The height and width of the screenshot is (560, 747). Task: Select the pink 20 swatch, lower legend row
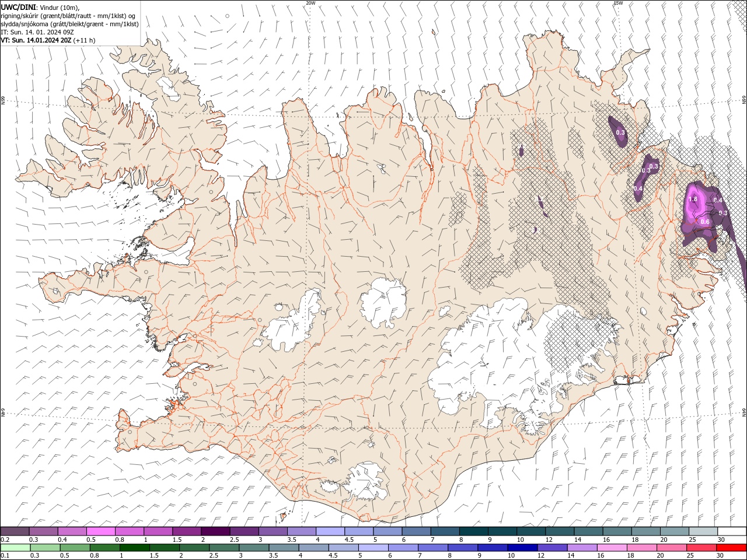click(x=672, y=548)
